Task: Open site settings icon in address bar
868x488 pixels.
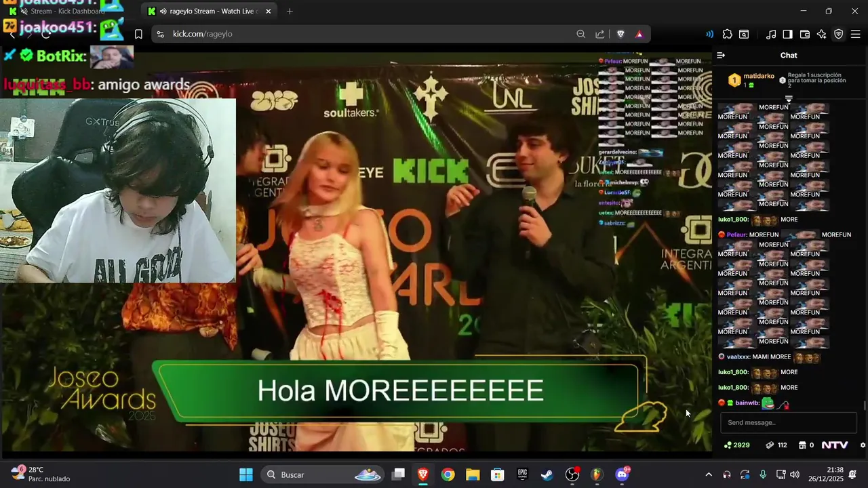Action: pos(160,34)
